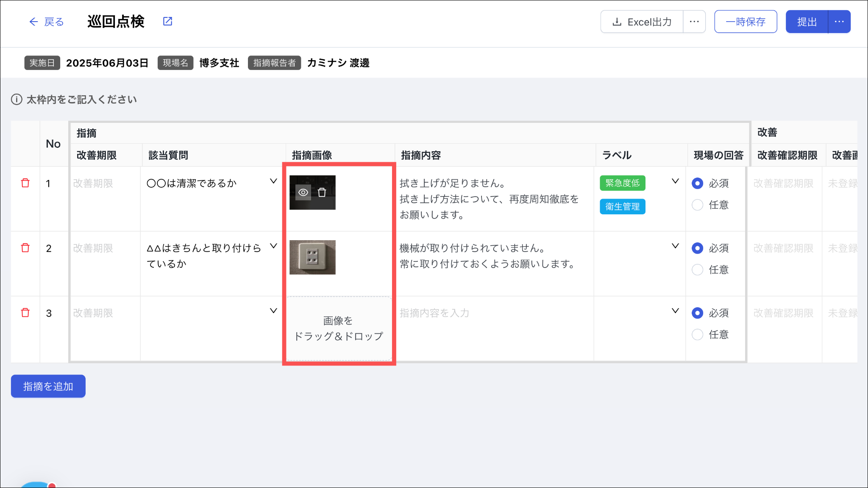Open the more options menu next to Excel出力
868x488 pixels.
[x=694, y=22]
